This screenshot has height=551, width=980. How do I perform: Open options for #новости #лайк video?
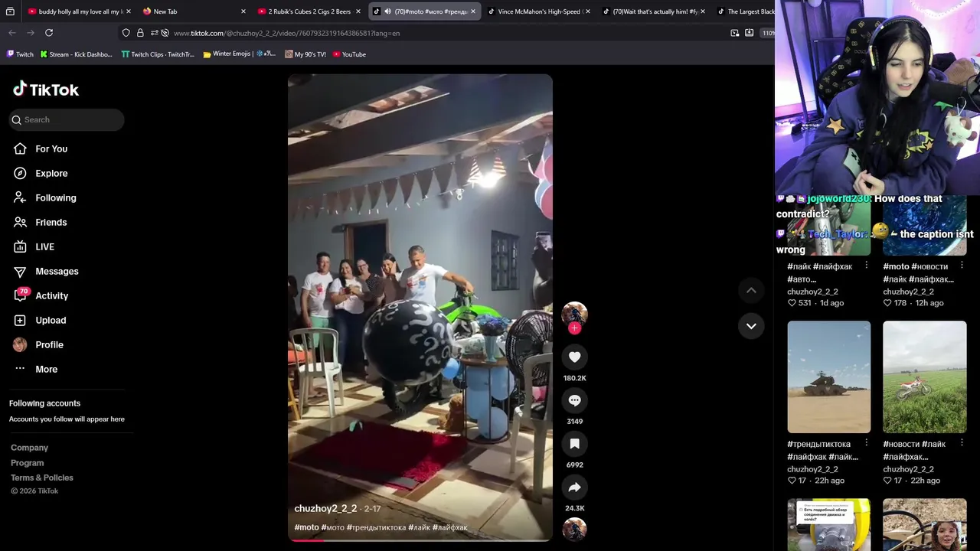(x=962, y=443)
